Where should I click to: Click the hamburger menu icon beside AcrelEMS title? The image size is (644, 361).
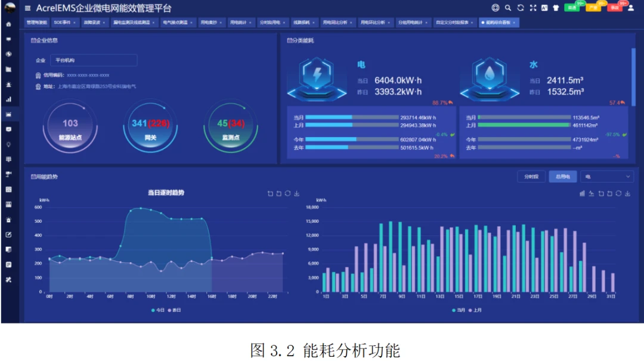pos(27,8)
